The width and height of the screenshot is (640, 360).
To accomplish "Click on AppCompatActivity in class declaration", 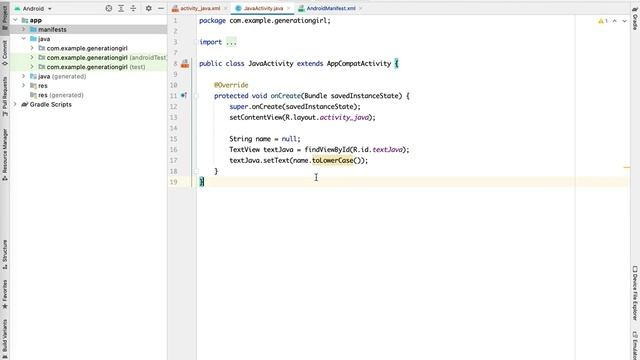I will tap(359, 63).
